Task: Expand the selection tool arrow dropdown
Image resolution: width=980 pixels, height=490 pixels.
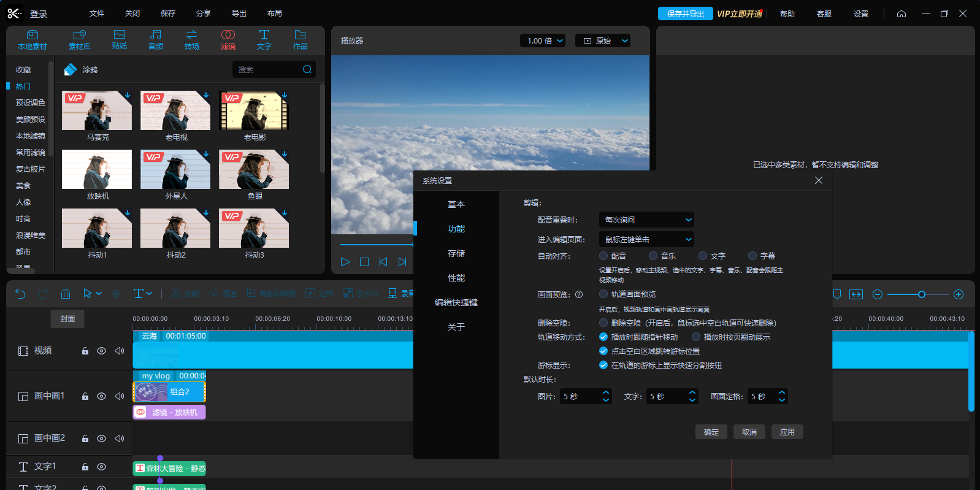Action: (99, 294)
